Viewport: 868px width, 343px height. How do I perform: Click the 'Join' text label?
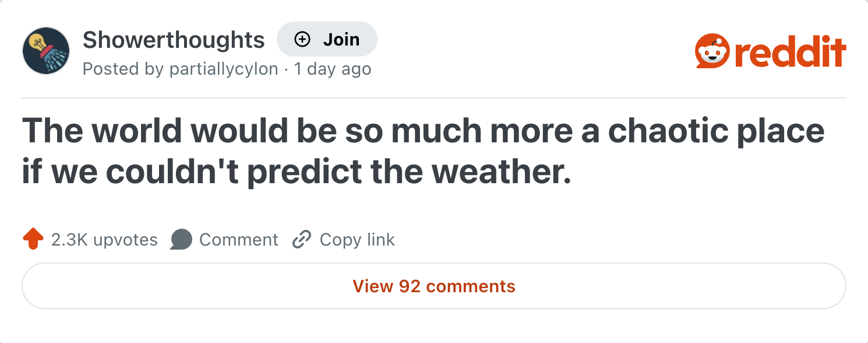(341, 40)
